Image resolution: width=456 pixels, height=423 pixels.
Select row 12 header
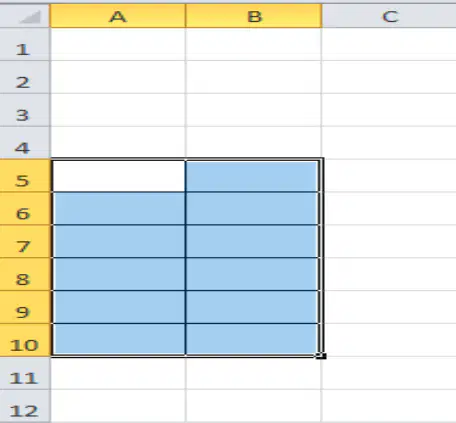click(25, 406)
